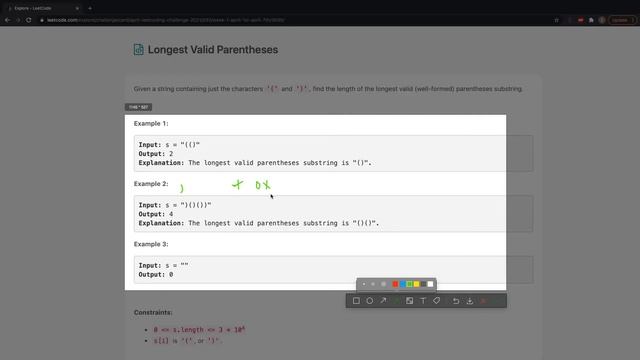Image resolution: width=640 pixels, height=360 pixels.
Task: Pick the yellow color swatch
Action: pos(416,284)
